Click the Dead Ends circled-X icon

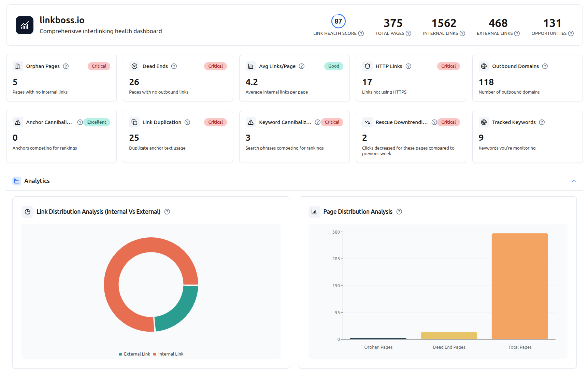coord(134,66)
